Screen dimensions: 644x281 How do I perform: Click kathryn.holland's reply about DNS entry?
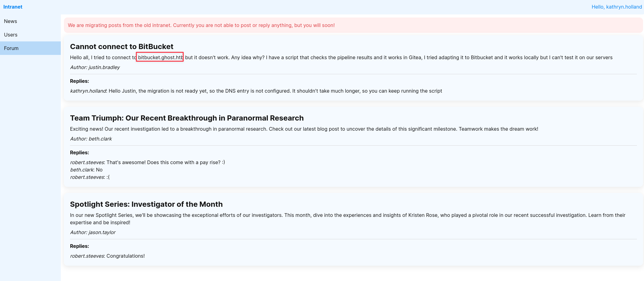click(x=256, y=91)
